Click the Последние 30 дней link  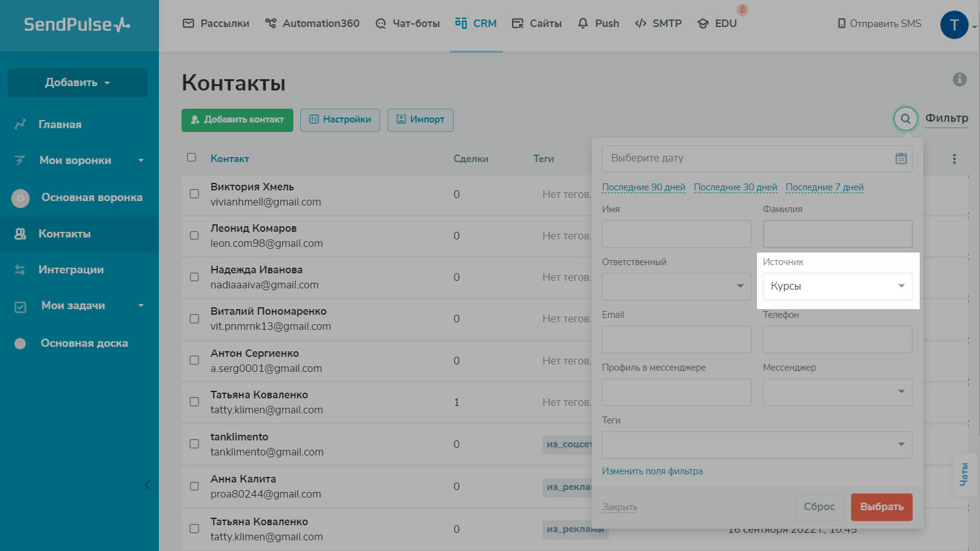click(735, 187)
